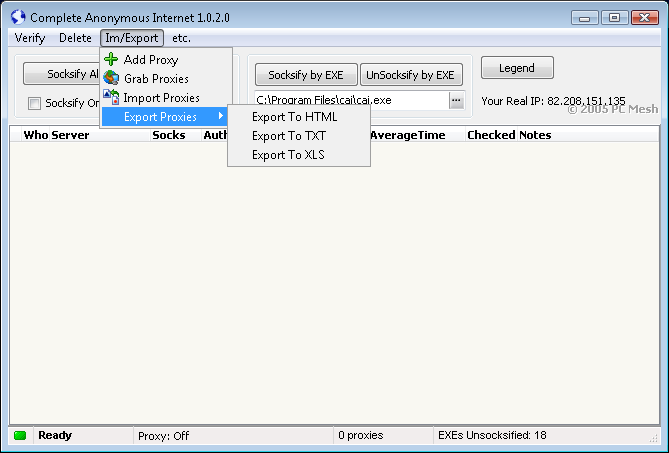Image resolution: width=669 pixels, height=453 pixels.
Task: Click the Socksify by EXE button
Action: [306, 75]
